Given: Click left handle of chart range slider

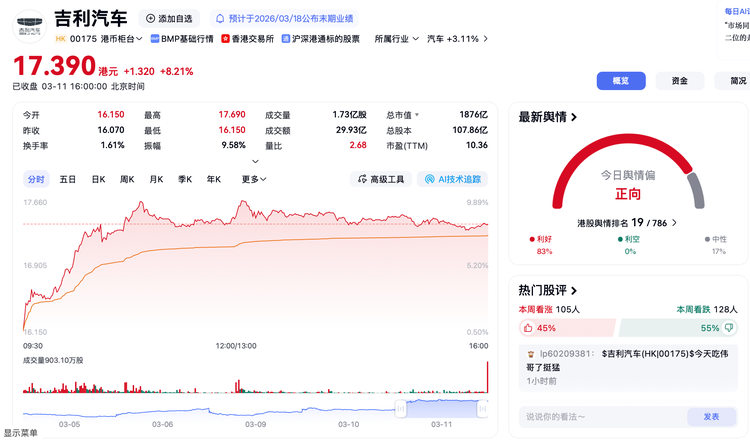Looking at the screenshot, I should pyautogui.click(x=400, y=407).
